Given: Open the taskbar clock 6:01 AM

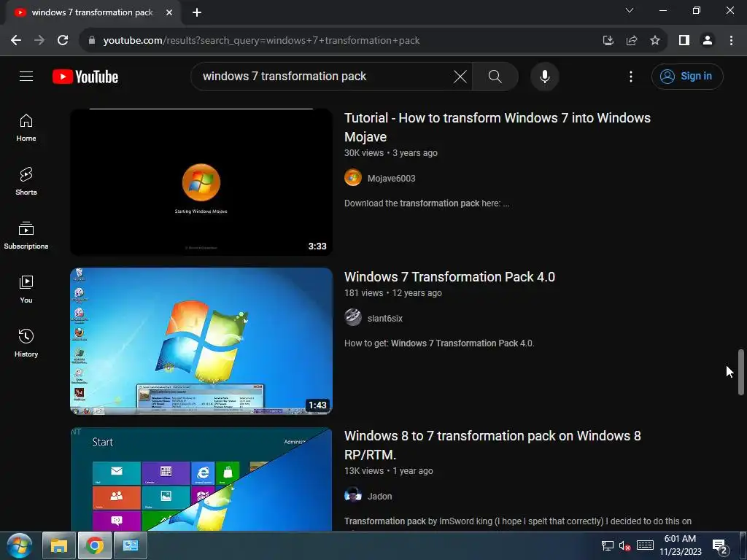Looking at the screenshot, I should click(681, 545).
